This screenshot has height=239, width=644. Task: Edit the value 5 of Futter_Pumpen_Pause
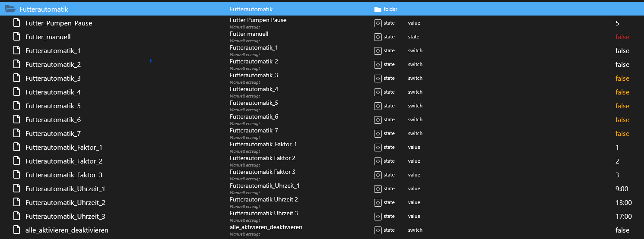(617, 23)
